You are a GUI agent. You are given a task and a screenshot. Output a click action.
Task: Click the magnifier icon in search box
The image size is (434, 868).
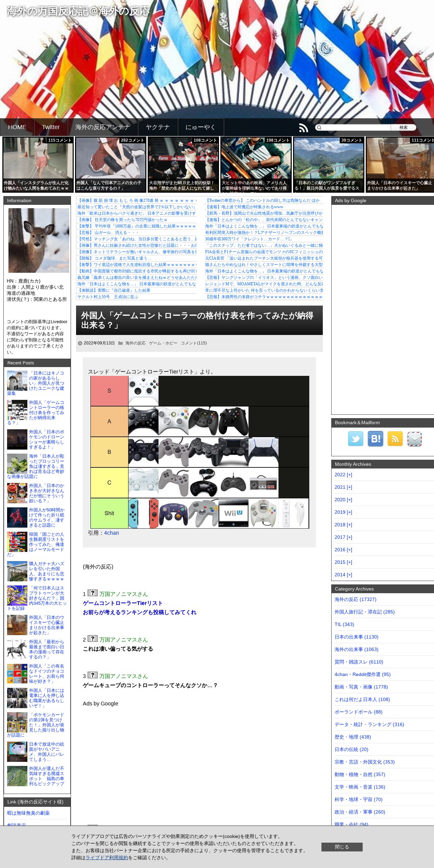pyautogui.click(x=319, y=127)
